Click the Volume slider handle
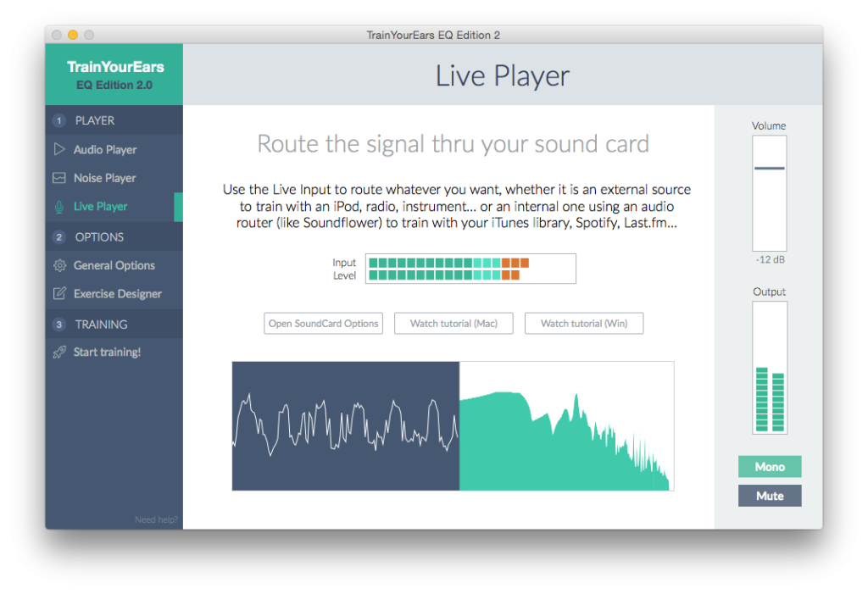This screenshot has width=868, height=594. [x=769, y=168]
